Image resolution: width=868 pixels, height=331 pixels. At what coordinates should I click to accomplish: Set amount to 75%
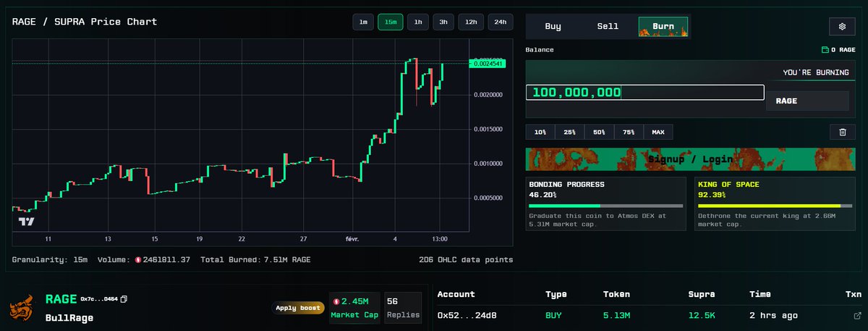(629, 132)
